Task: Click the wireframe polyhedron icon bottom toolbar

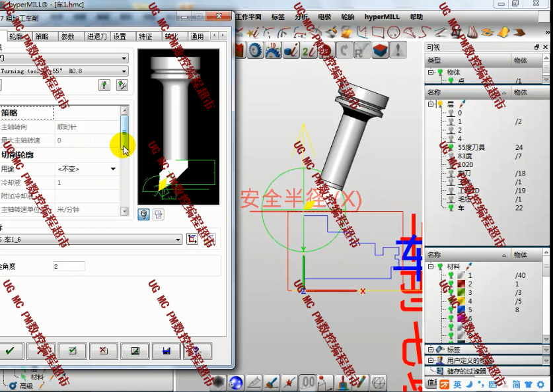Action: pyautogui.click(x=379, y=382)
